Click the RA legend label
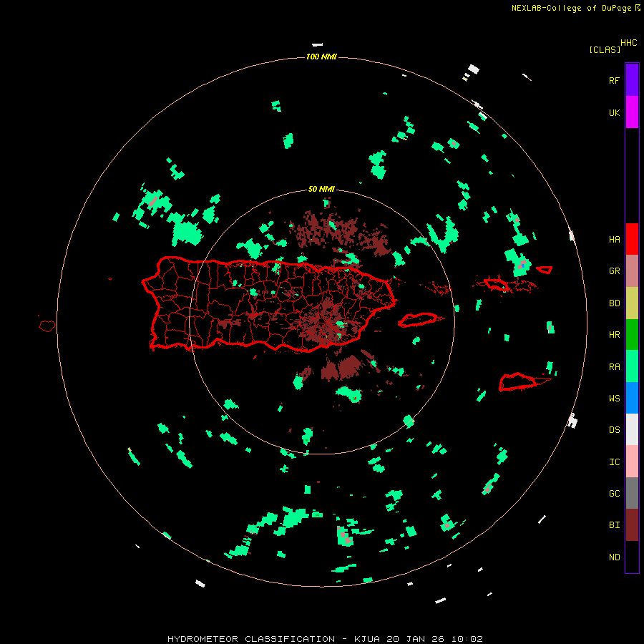This screenshot has height=644, width=644. 614,366
